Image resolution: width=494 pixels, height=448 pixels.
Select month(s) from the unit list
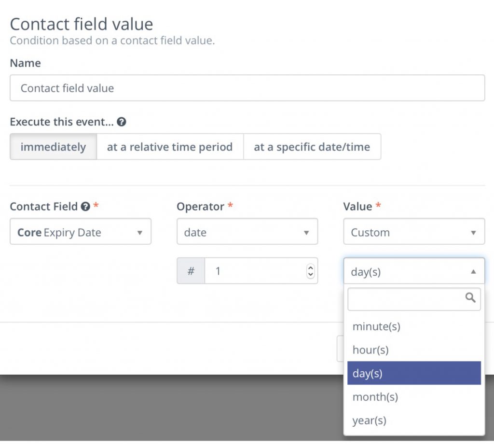[414, 397]
